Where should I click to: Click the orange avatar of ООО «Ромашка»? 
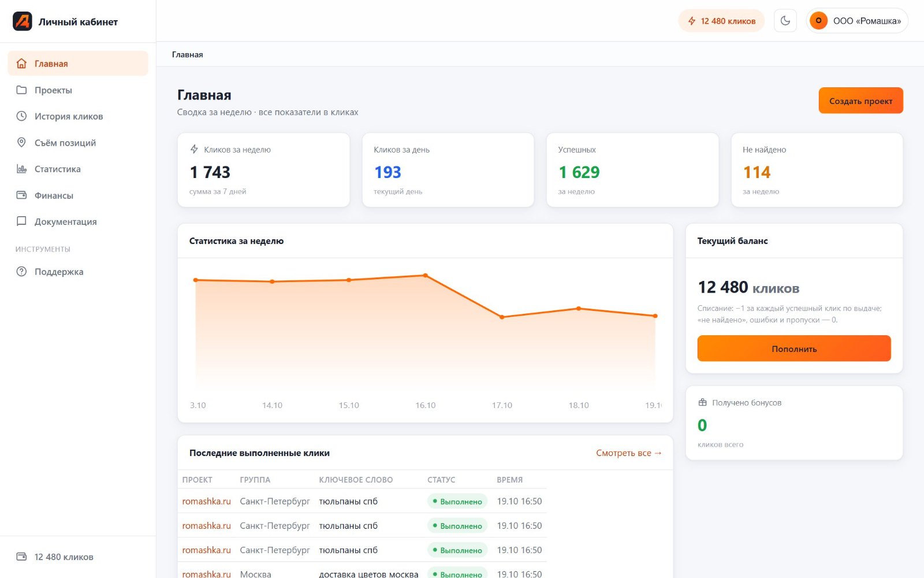pos(818,21)
